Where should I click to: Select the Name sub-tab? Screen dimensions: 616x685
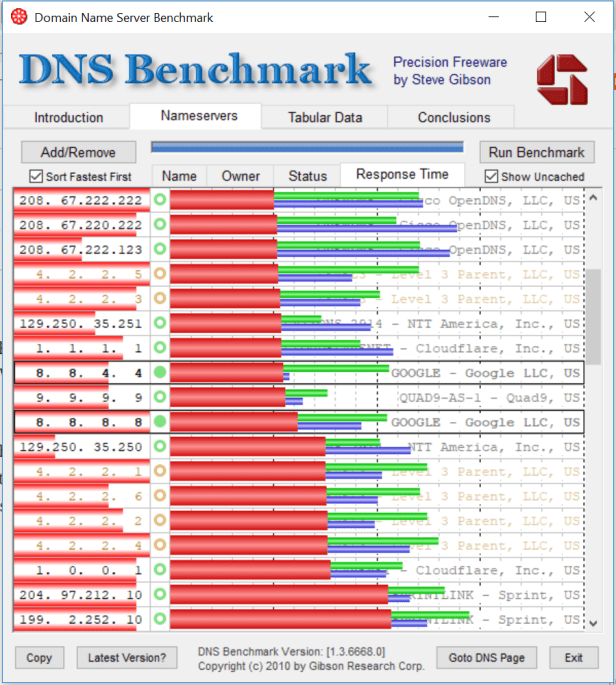[179, 176]
